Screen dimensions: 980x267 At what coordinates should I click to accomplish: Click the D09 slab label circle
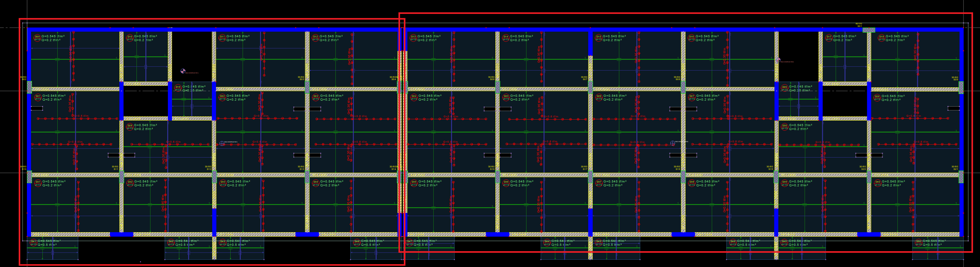(x=37, y=37)
